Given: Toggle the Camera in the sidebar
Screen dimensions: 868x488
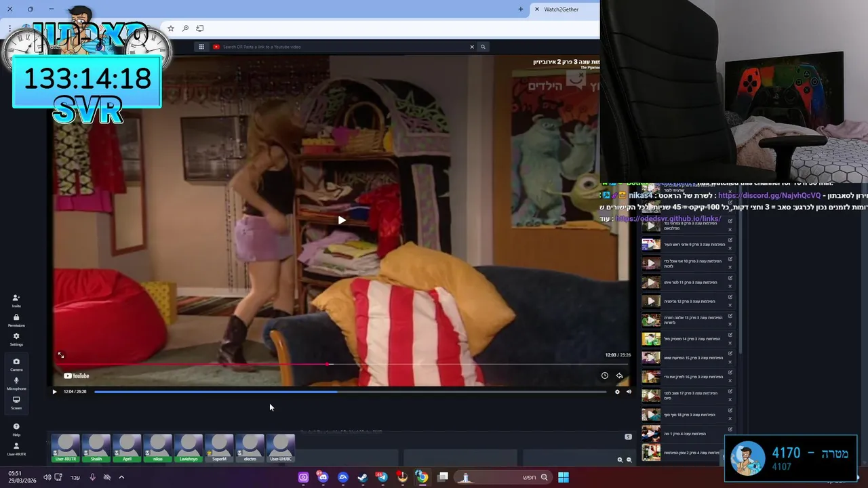Looking at the screenshot, I should point(16,365).
